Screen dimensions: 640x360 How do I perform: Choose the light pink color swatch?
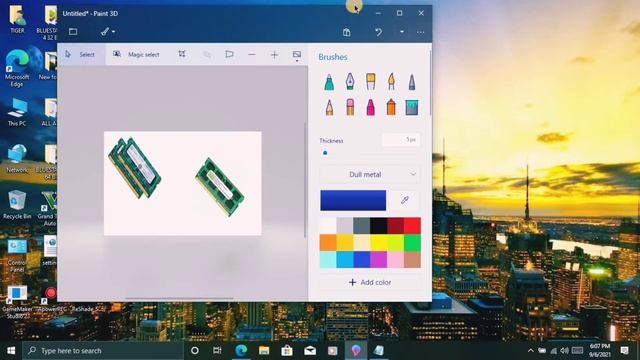click(396, 260)
